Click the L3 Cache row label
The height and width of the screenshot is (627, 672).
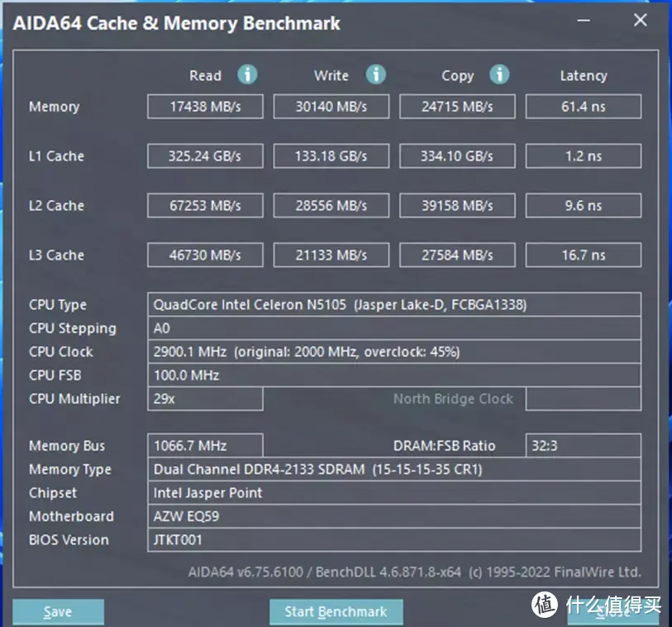(x=56, y=255)
